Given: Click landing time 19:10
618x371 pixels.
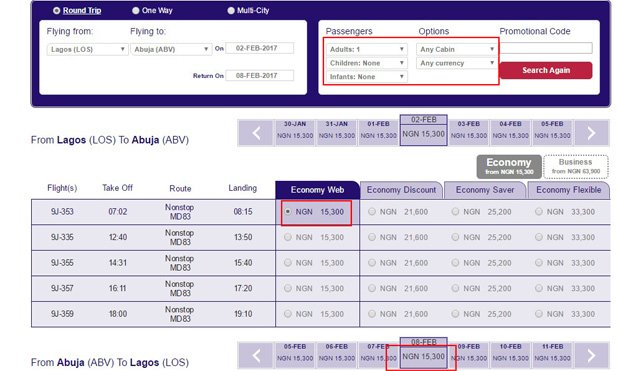Looking at the screenshot, I should [243, 314].
